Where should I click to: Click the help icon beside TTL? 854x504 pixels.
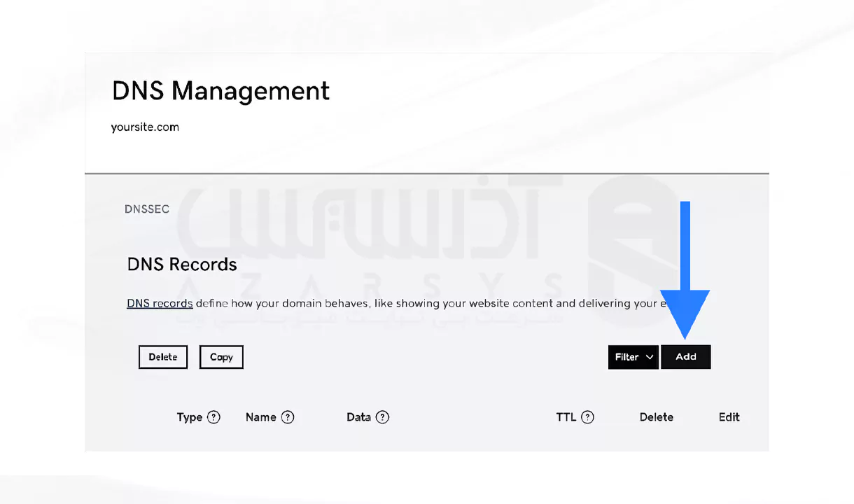(x=588, y=417)
